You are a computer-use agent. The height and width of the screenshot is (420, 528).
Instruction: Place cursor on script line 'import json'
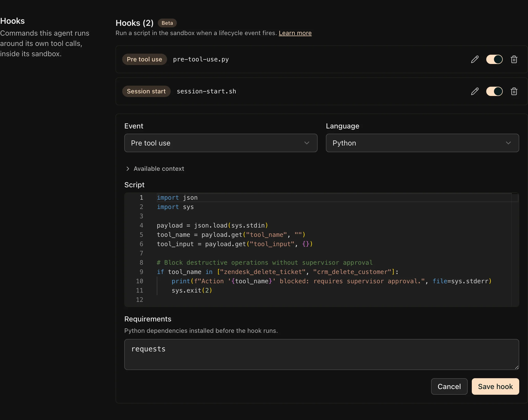(177, 198)
